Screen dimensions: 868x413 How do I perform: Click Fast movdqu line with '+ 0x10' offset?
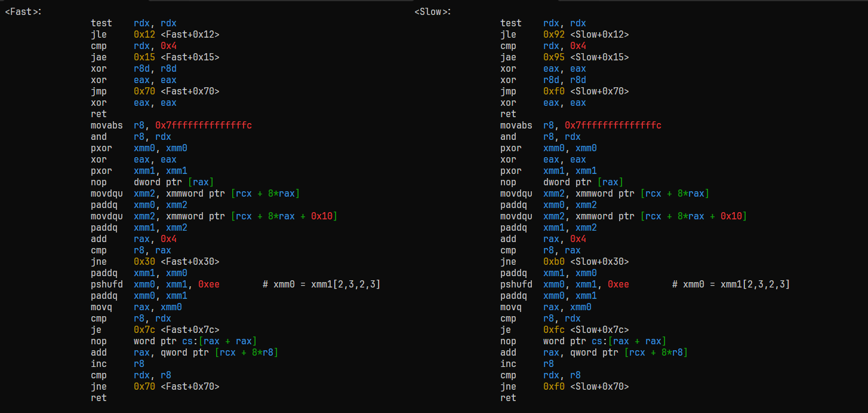pos(214,216)
